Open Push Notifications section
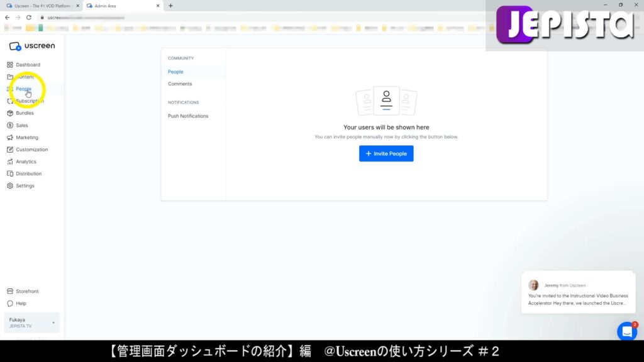Image resolution: width=644 pixels, height=362 pixels. coord(188,116)
